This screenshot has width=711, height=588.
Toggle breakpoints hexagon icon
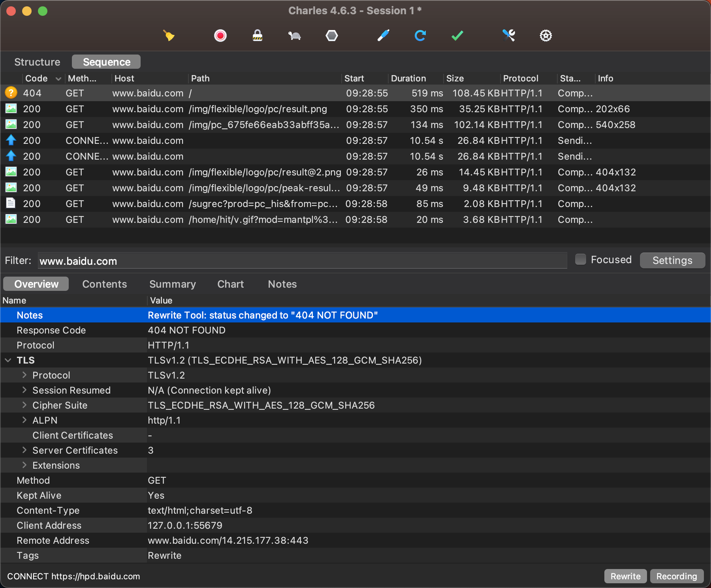coord(331,36)
